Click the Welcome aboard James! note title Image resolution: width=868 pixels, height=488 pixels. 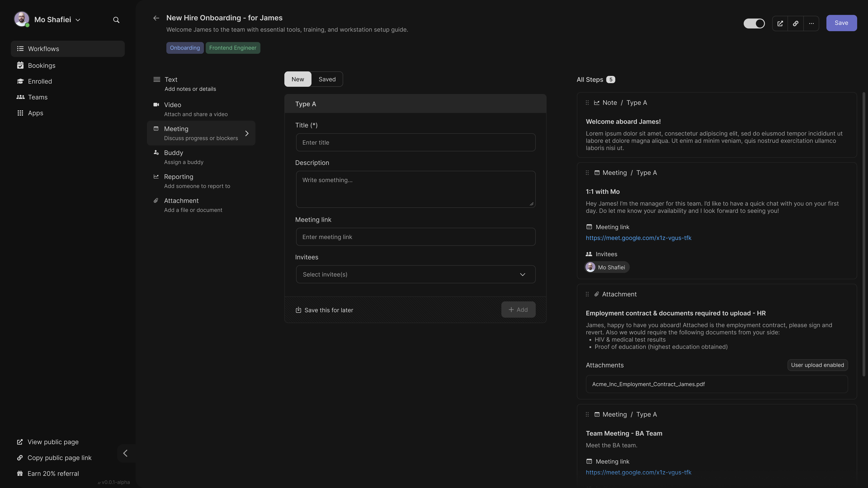pos(623,122)
